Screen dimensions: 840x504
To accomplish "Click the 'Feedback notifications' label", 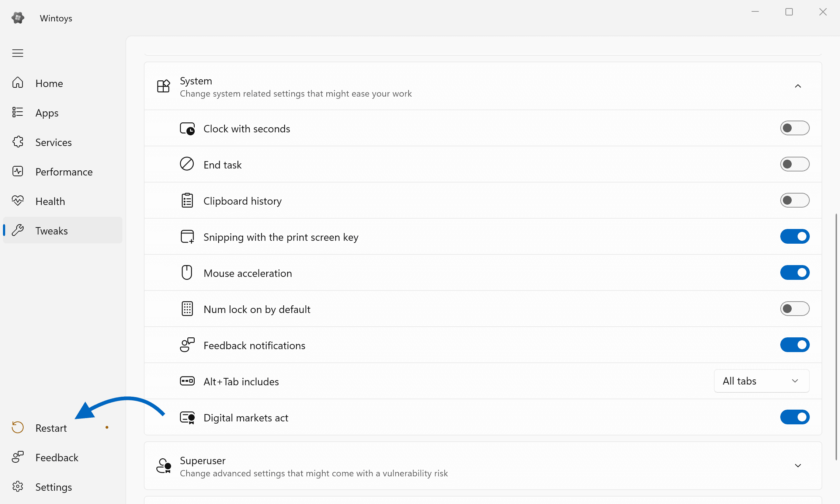I will pos(254,345).
